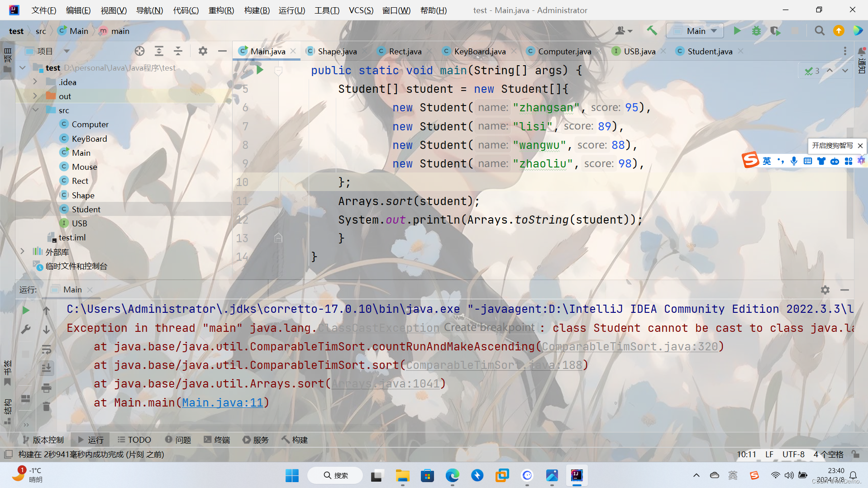Open Main.java:11 stack trace link
Image resolution: width=868 pixels, height=488 pixels.
coord(222,402)
